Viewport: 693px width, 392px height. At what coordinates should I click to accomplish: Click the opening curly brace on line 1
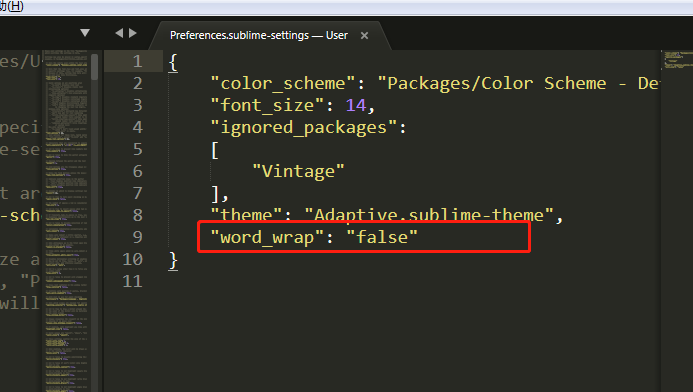(x=173, y=62)
